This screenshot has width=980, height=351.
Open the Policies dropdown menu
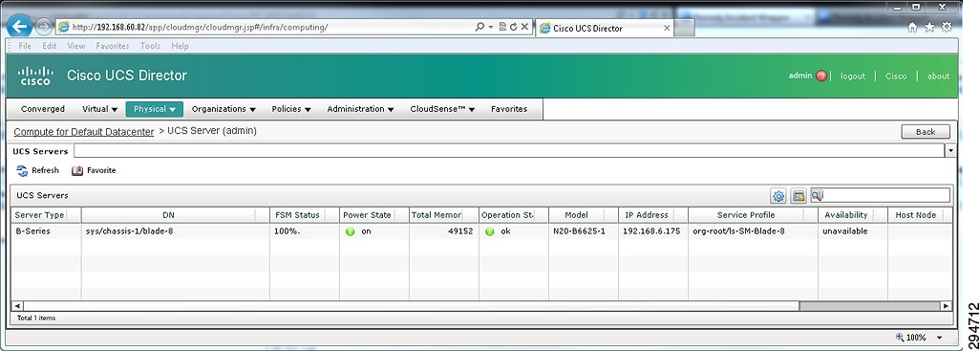pyautogui.click(x=291, y=109)
